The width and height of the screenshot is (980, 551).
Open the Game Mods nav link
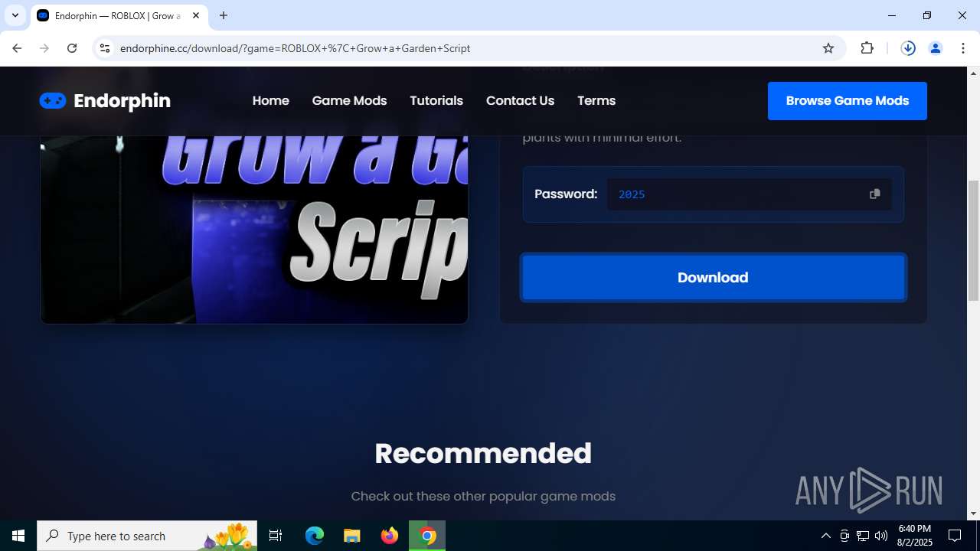point(349,101)
